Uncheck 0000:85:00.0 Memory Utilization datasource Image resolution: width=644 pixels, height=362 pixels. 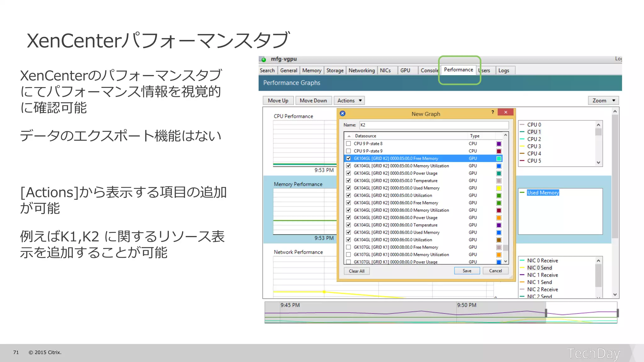coord(348,166)
